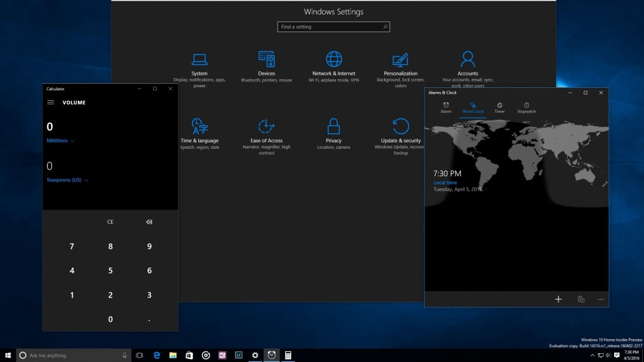Open Personalization settings category
This screenshot has width=644, height=362.
pyautogui.click(x=400, y=70)
